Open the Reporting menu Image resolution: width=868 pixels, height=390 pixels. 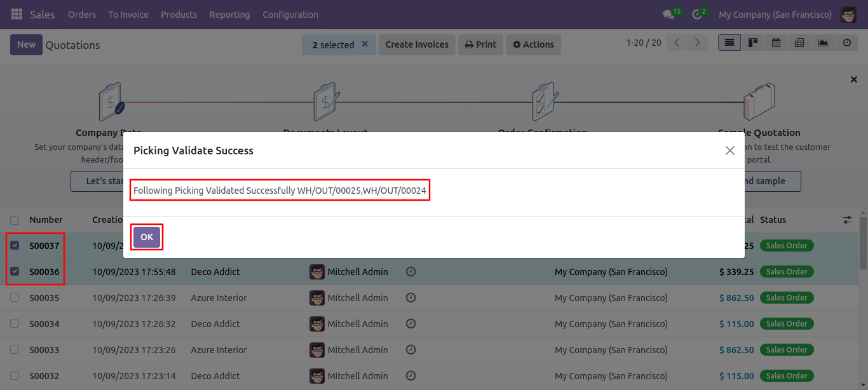229,14
